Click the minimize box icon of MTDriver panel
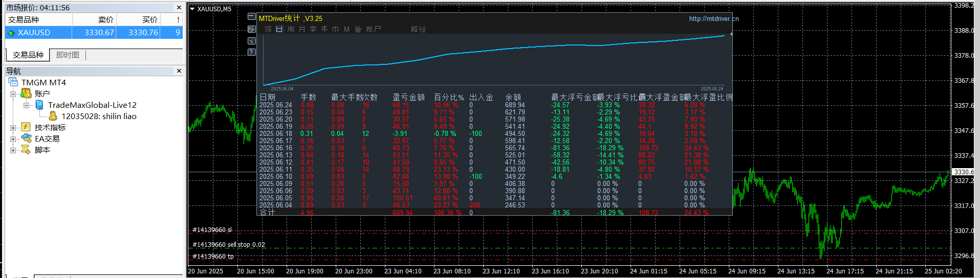The width and height of the screenshot is (980, 278). click(252, 17)
